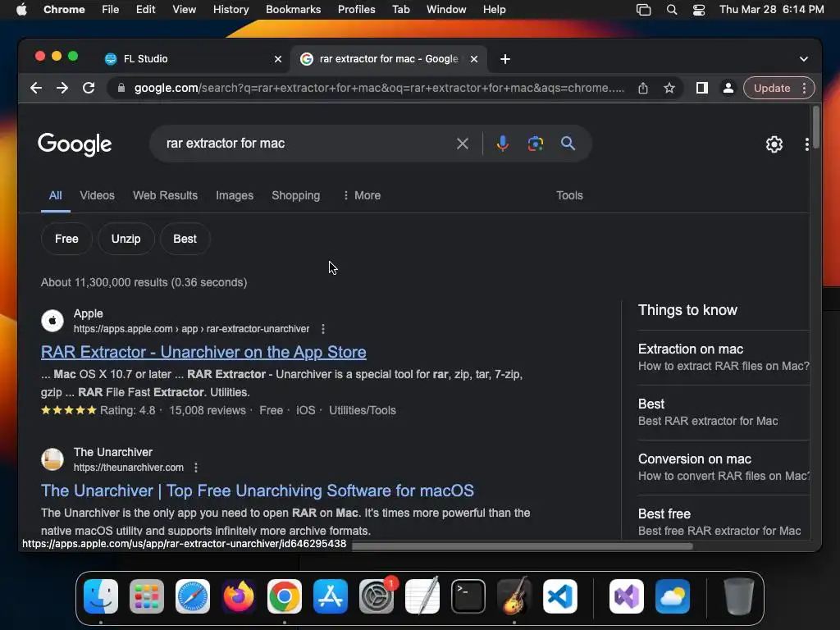Share this page via share icon

(643, 88)
